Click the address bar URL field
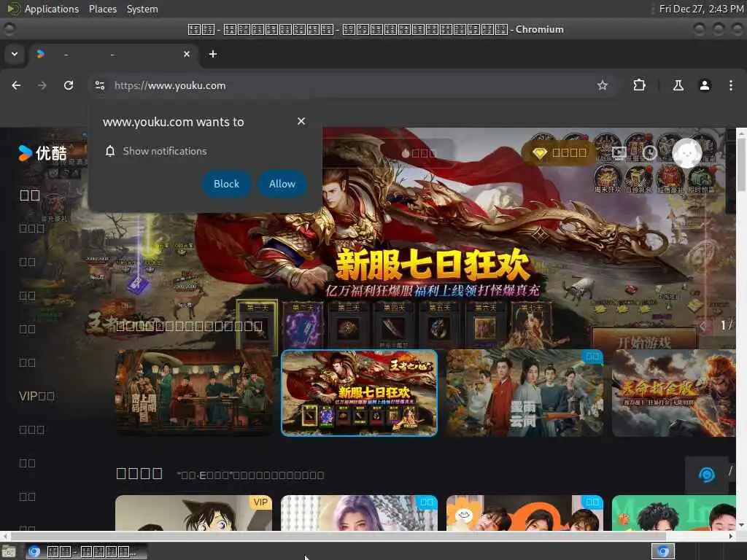 (x=352, y=85)
